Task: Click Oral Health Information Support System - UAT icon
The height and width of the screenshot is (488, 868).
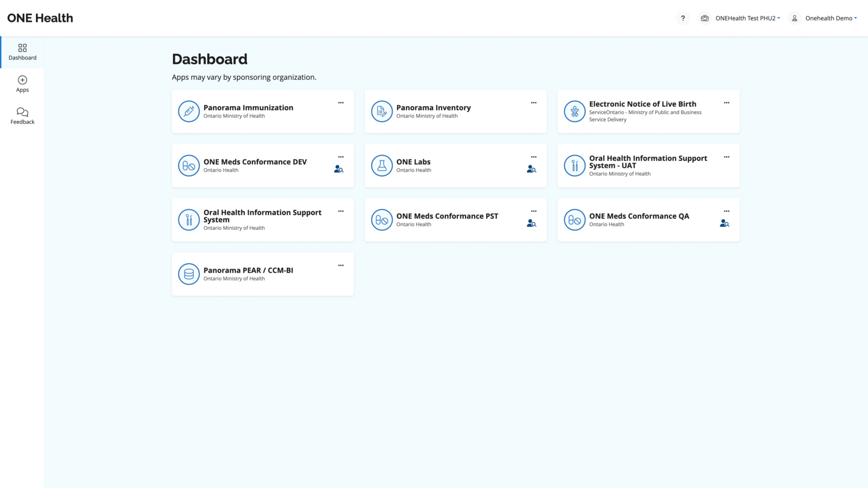Action: (575, 165)
